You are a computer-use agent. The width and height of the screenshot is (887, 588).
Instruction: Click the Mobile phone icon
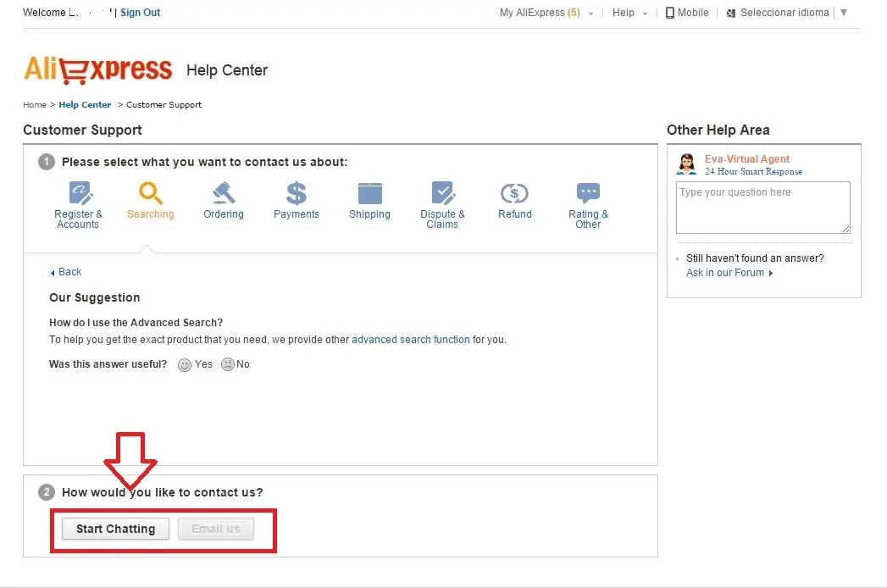pos(670,13)
